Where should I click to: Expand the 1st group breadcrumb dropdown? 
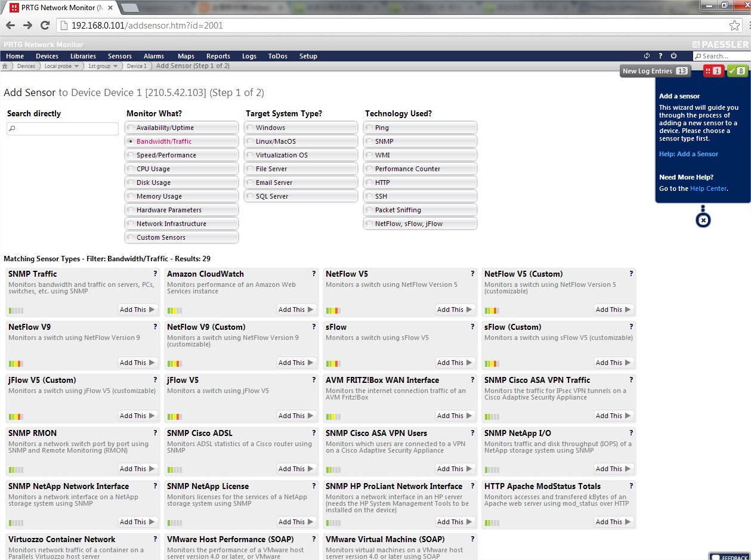point(115,66)
